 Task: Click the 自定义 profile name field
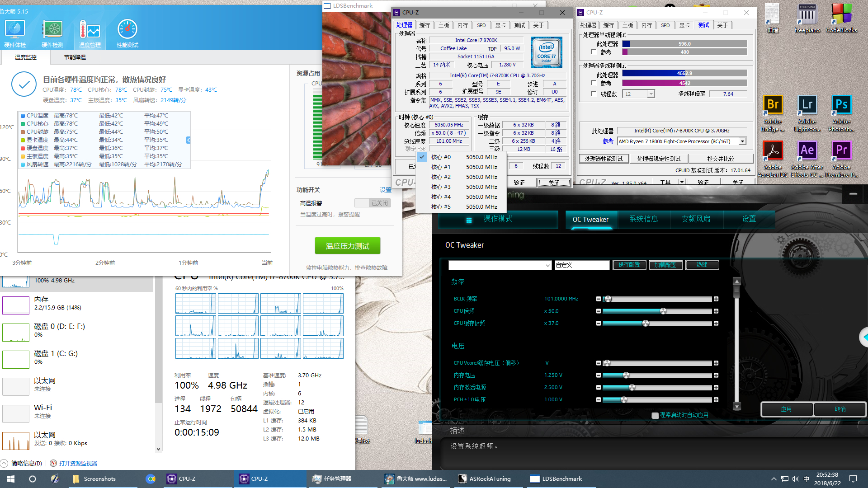coord(582,265)
